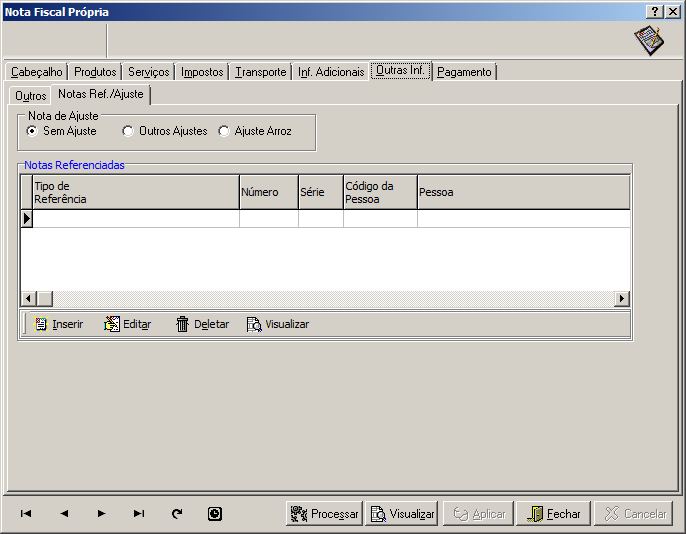Go to the first record

coord(26,514)
